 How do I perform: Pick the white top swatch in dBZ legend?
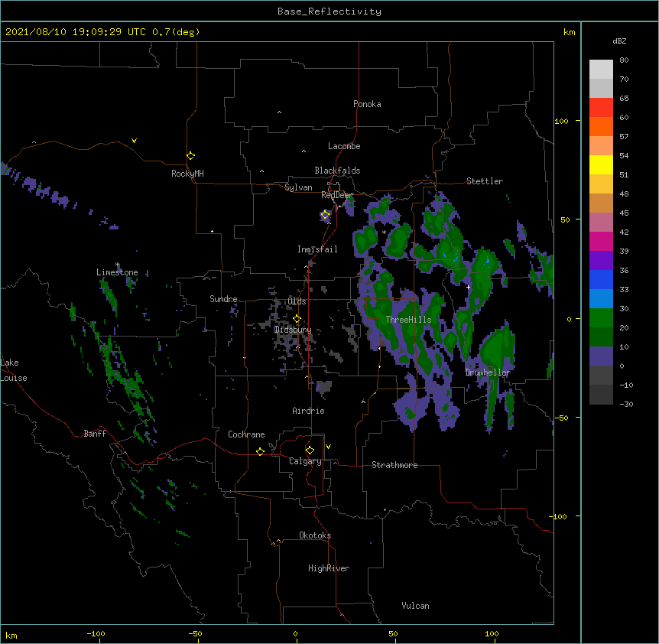(x=601, y=70)
